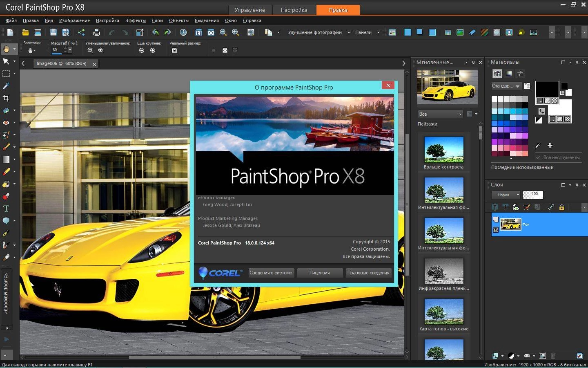Click the Materials panel dropper sample icon
The height and width of the screenshot is (368, 588).
538,146
